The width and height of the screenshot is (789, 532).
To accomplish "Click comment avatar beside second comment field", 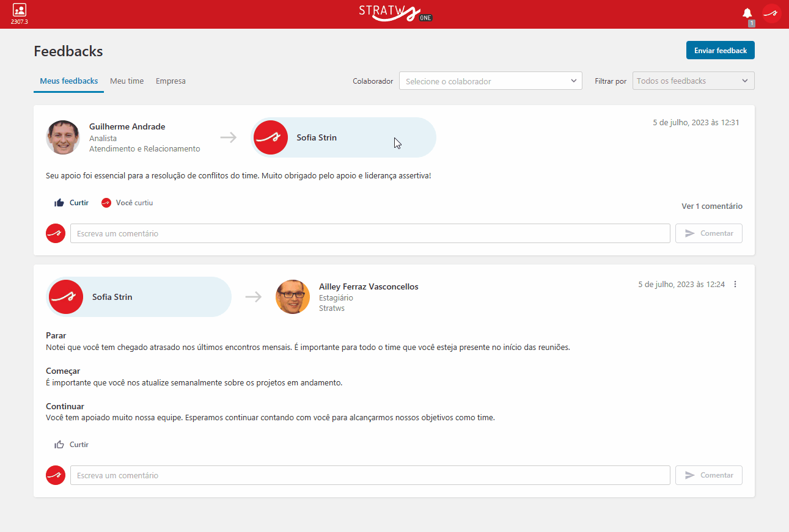I will pyautogui.click(x=56, y=475).
